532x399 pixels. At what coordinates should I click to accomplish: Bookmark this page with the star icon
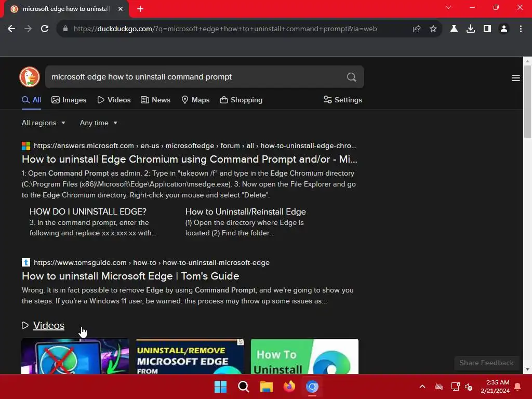point(433,29)
